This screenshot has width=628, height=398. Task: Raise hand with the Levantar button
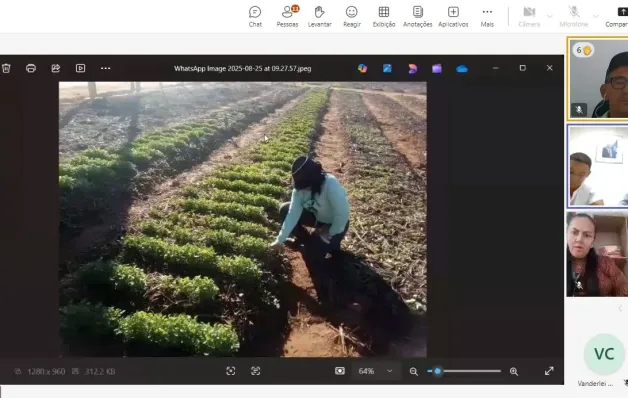tap(319, 16)
